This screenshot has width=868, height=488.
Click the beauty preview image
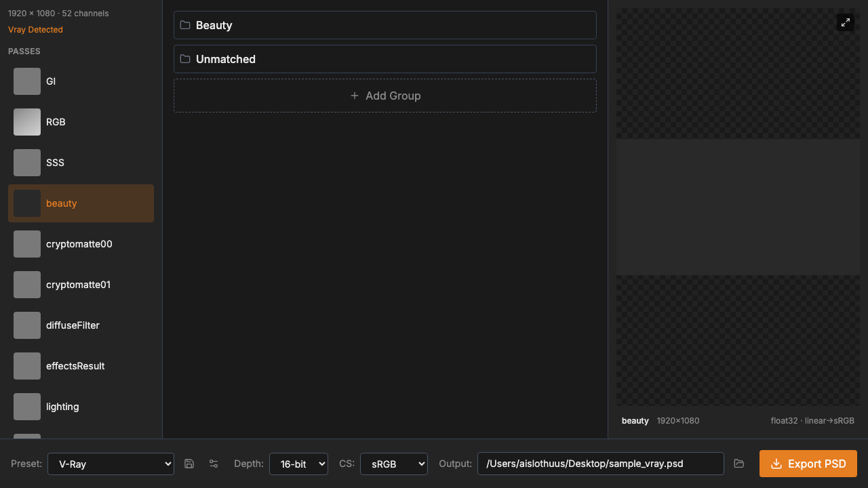click(x=738, y=207)
